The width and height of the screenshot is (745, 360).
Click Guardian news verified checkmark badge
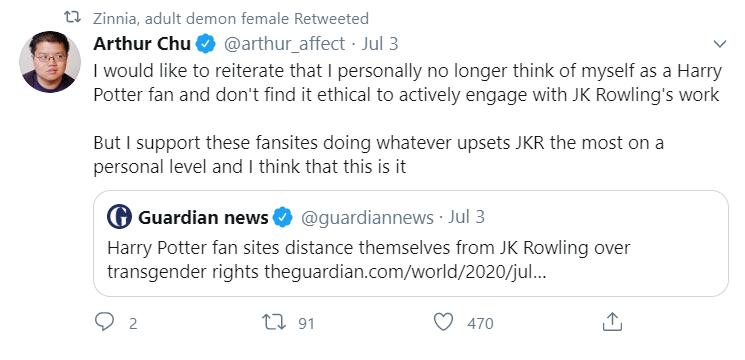tap(282, 218)
